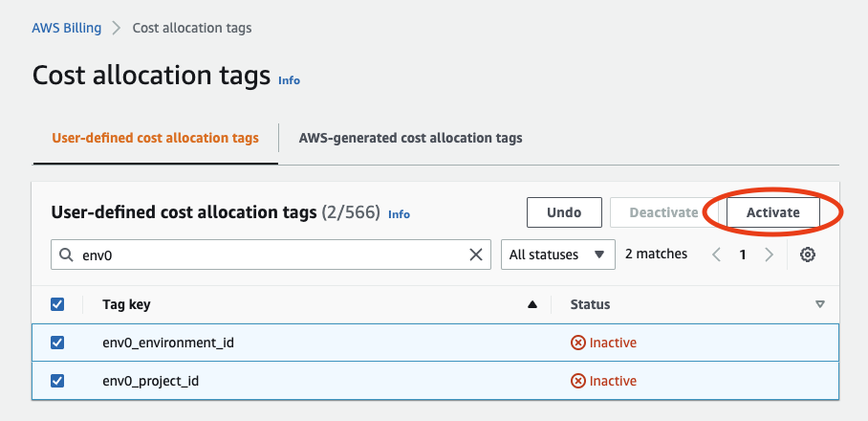The image size is (868, 421).
Task: Go to next page arrow
Action: [x=769, y=255]
